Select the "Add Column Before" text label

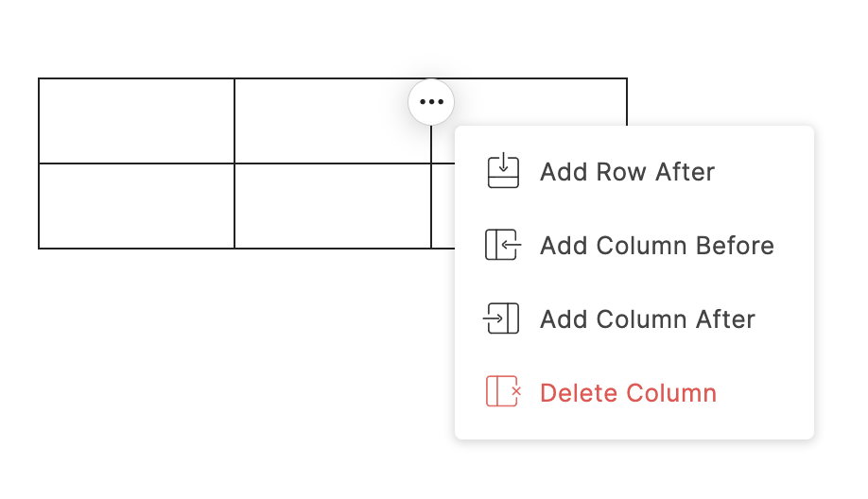click(x=656, y=246)
